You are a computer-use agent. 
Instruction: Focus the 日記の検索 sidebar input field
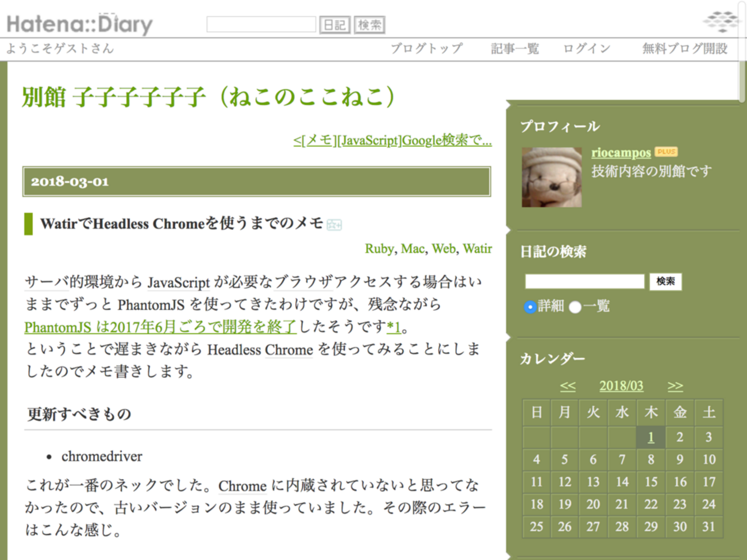click(x=584, y=281)
